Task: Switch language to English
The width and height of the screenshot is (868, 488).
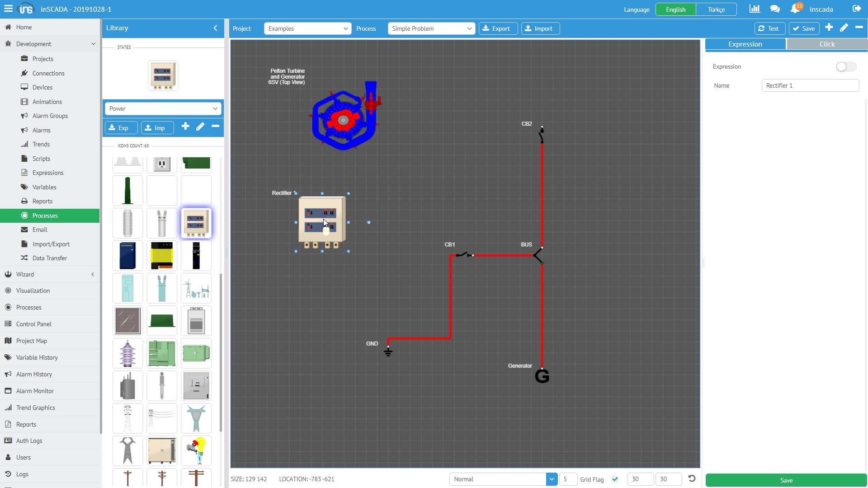Action: [x=675, y=9]
